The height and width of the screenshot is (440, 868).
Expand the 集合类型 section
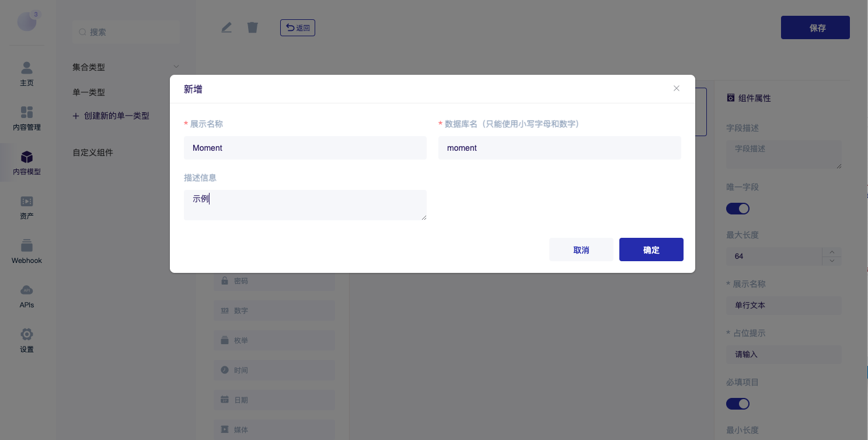pyautogui.click(x=126, y=67)
